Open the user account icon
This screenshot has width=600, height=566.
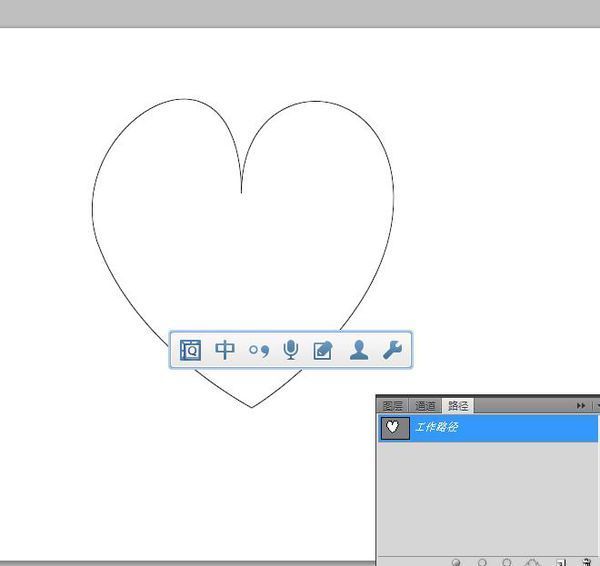tap(358, 350)
